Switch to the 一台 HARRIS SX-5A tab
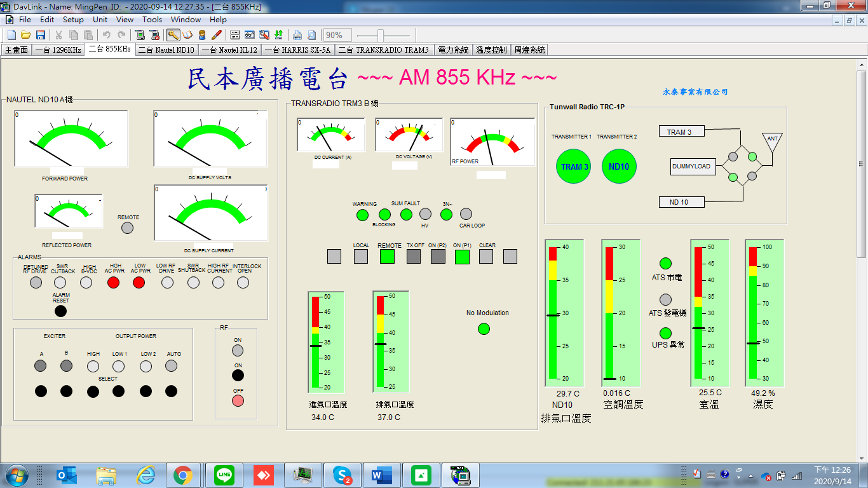868x488 pixels. tap(297, 50)
